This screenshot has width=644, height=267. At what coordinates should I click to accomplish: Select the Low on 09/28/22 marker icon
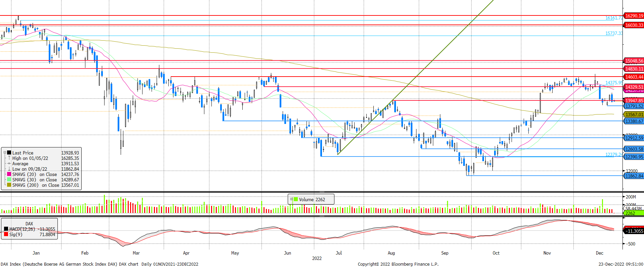coord(9,169)
